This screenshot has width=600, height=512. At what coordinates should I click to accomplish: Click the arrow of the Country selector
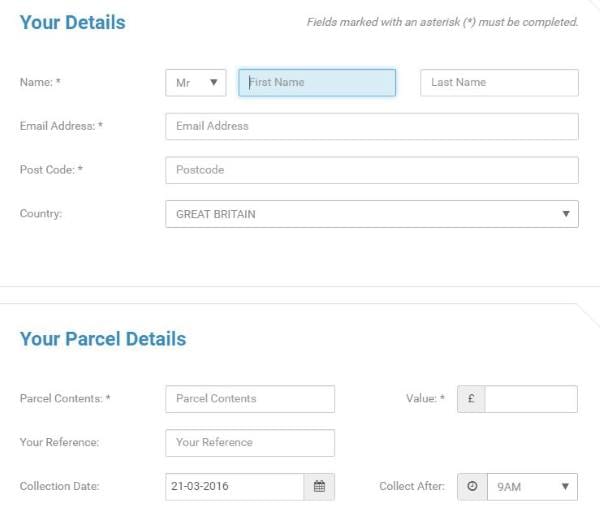coord(566,214)
